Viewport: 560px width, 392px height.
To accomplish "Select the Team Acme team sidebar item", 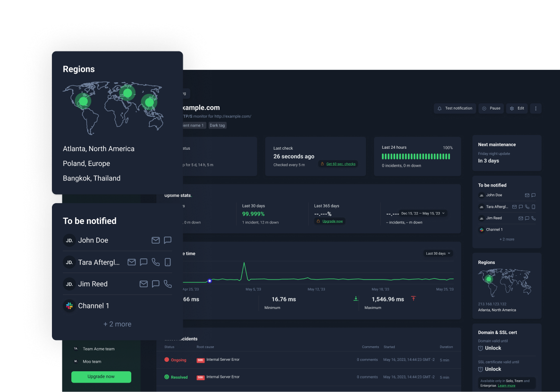I will [98, 349].
